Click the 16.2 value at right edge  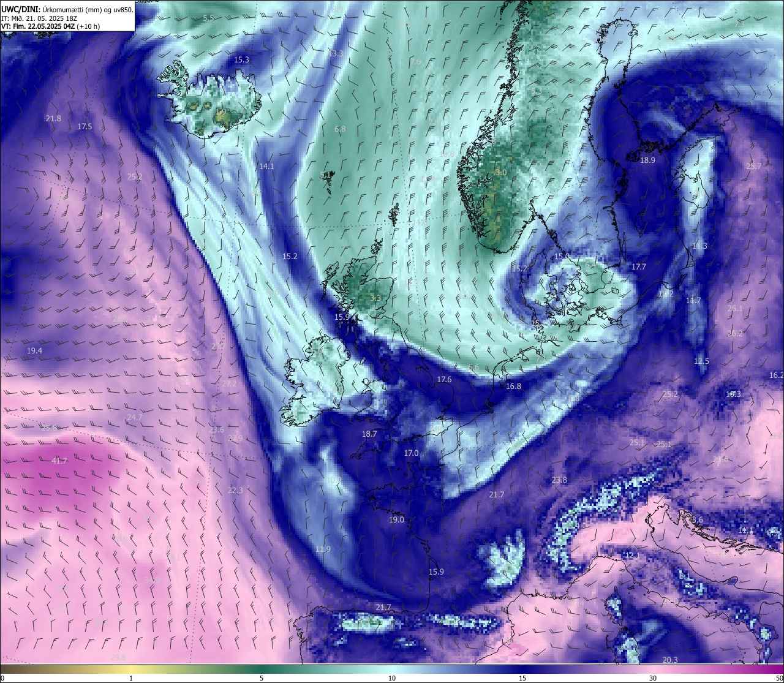click(x=776, y=375)
